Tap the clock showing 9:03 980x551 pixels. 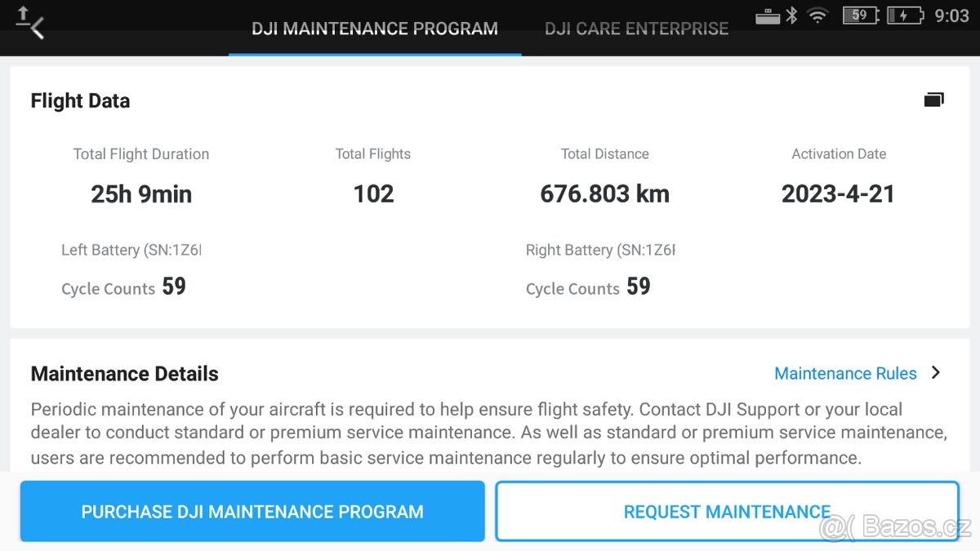tap(952, 15)
